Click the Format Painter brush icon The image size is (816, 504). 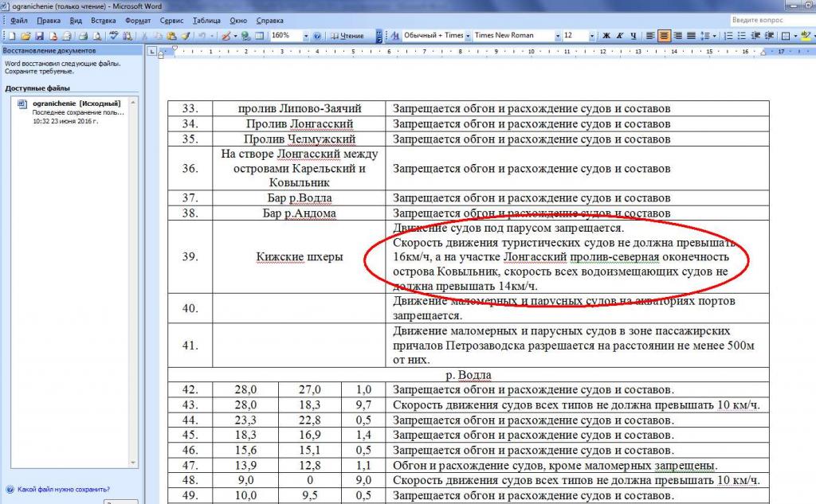pyautogui.click(x=185, y=36)
